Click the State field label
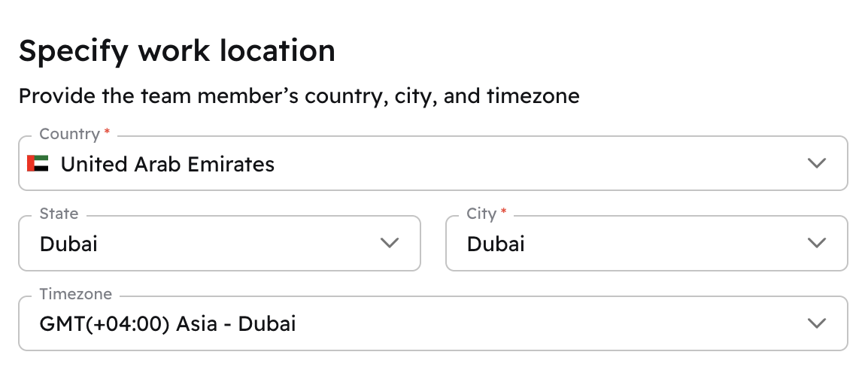868x373 pixels. [59, 214]
